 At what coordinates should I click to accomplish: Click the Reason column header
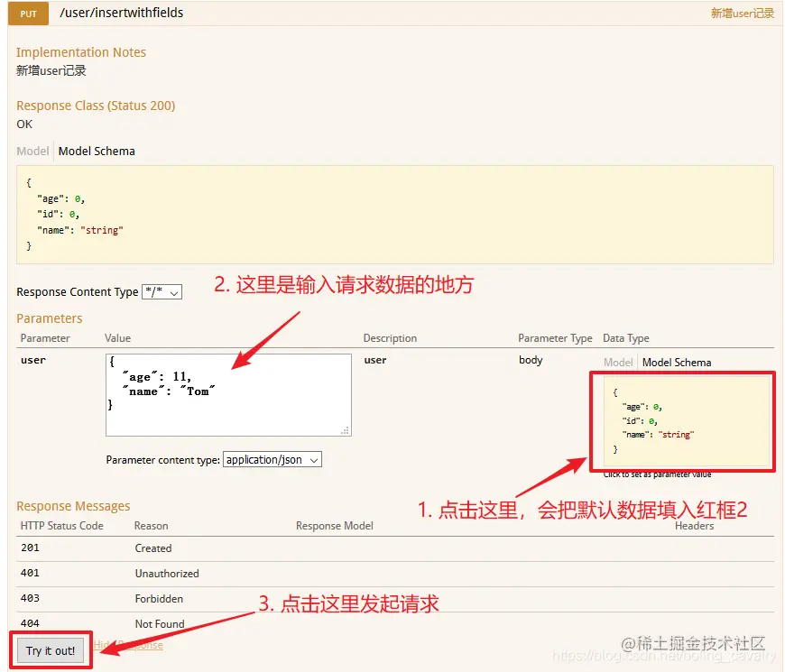tap(152, 526)
